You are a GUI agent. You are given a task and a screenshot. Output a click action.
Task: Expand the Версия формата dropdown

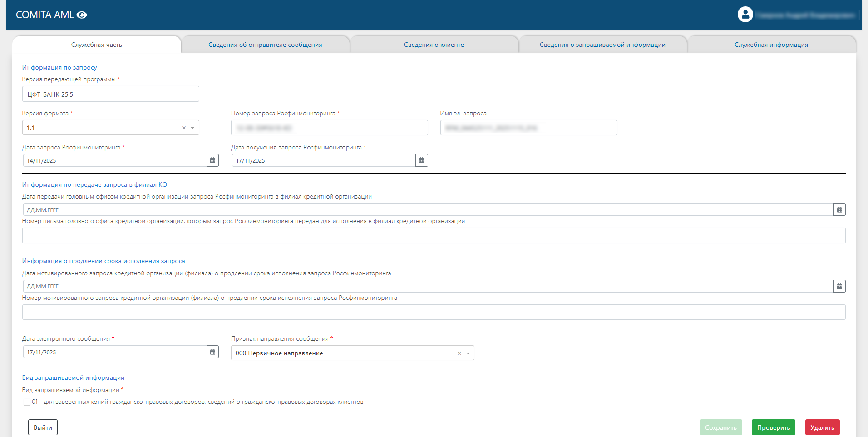[x=192, y=128]
